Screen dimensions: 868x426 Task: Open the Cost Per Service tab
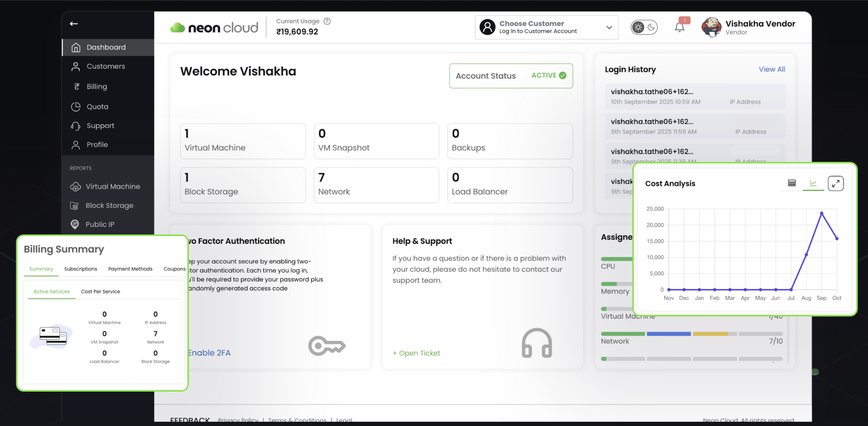[100, 291]
